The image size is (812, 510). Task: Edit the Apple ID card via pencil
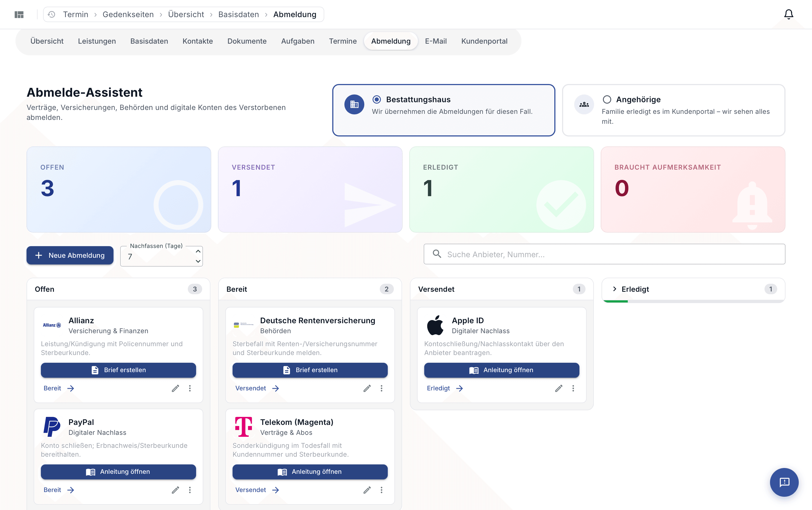559,388
